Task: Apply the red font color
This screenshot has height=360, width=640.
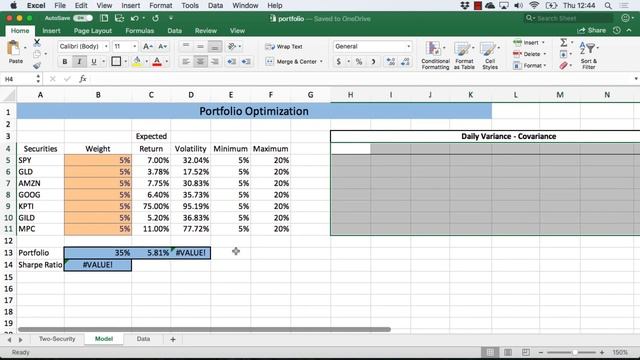Action: click(x=157, y=62)
